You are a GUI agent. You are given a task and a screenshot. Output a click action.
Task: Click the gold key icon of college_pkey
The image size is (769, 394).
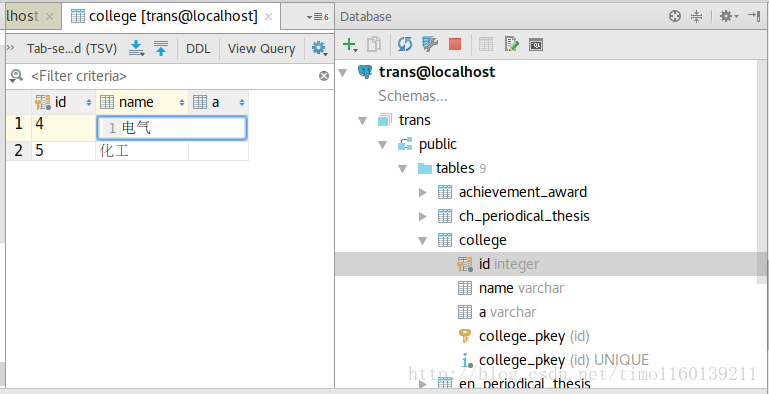[x=465, y=336]
